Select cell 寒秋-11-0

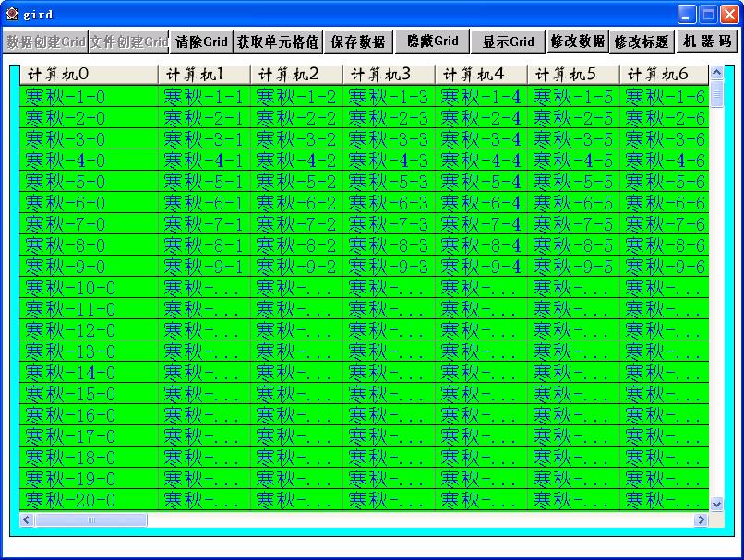[x=89, y=309]
